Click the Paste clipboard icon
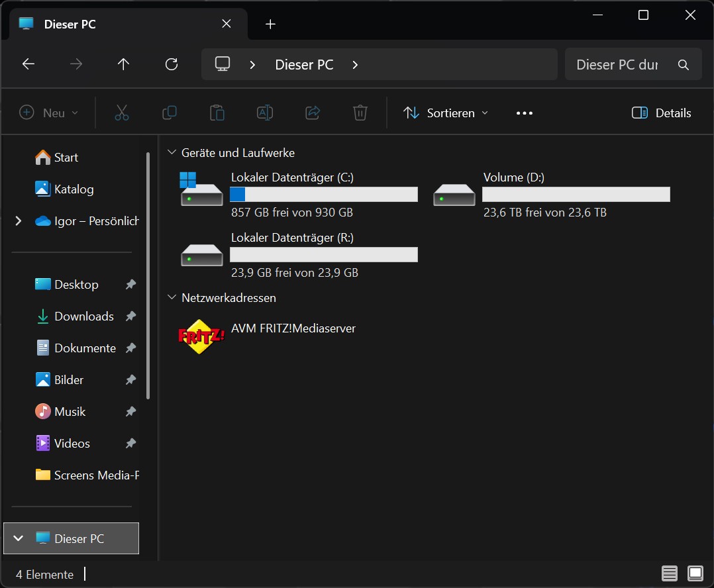This screenshot has height=588, width=714. click(217, 113)
